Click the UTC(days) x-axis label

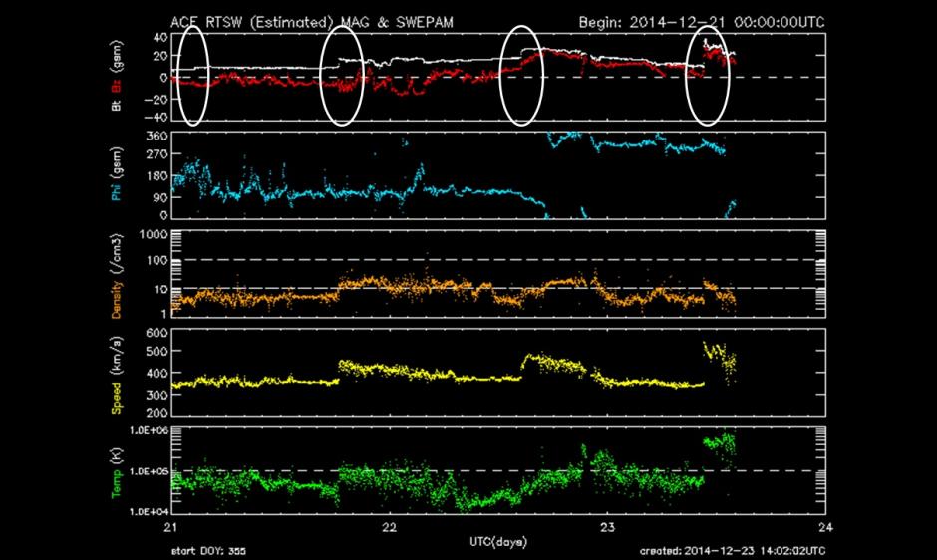click(496, 539)
